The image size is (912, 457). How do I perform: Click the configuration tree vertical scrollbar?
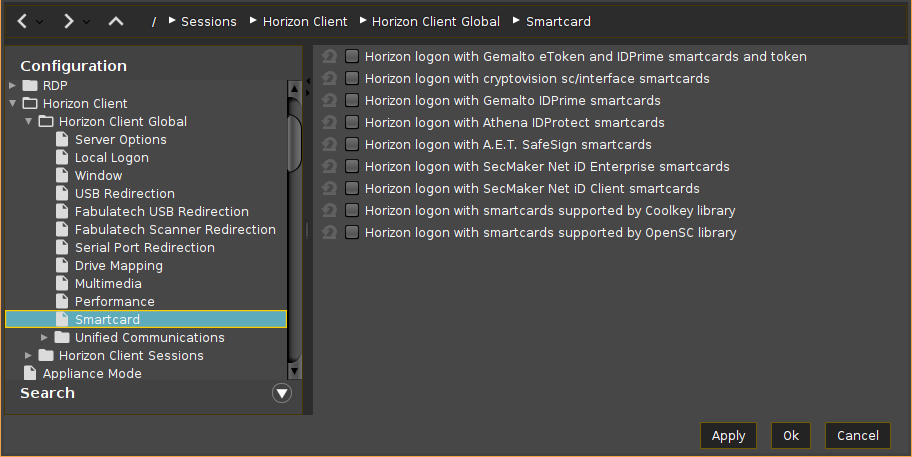tap(294, 145)
